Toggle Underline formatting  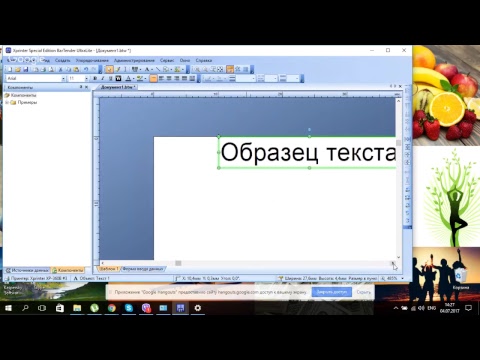110,78
